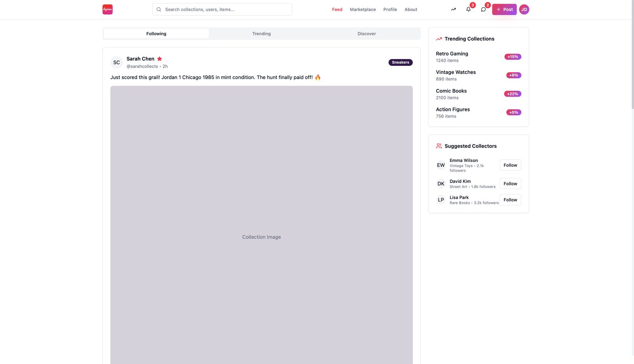
Task: Open the Retro Gaming collection
Action: point(452,54)
